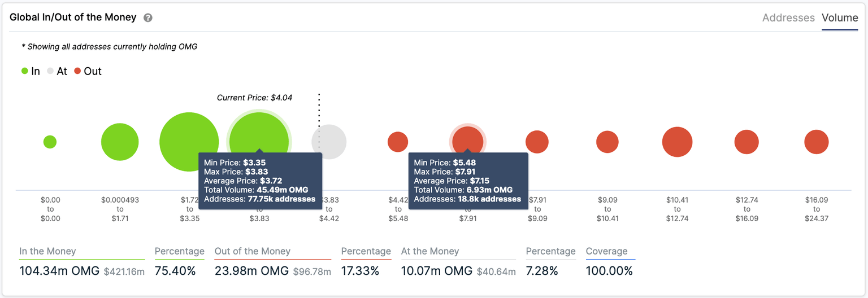This screenshot has width=868, height=298.
Task: Toggle the gray At legend item
Action: tap(57, 72)
